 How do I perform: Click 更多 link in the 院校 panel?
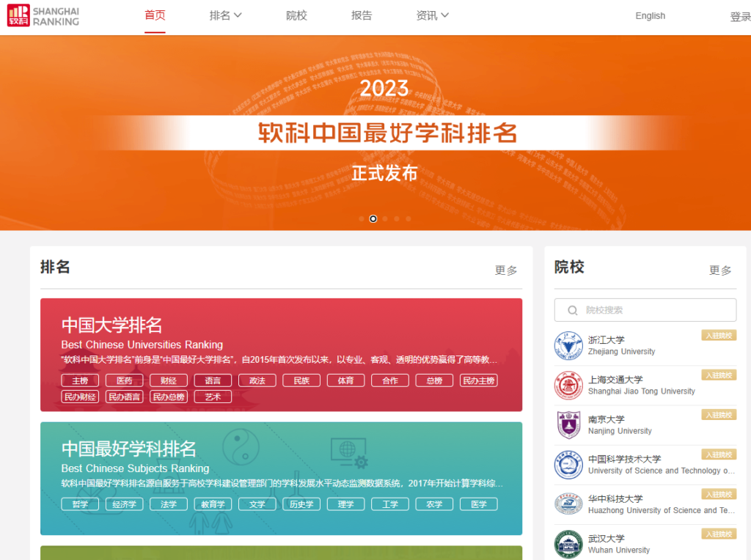pos(720,270)
